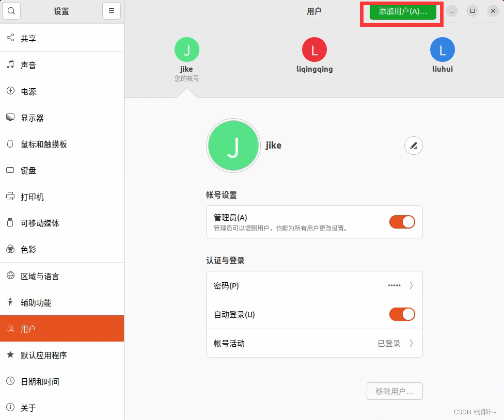Image resolution: width=504 pixels, height=420 pixels.
Task: Click the 您的帐号 caption under jike
Action: tap(187, 78)
